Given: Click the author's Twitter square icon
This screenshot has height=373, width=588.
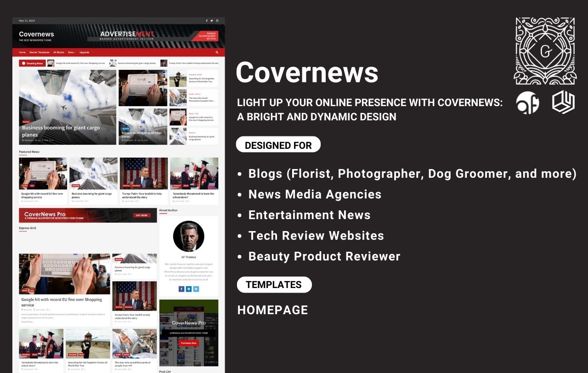Looking at the screenshot, I should [196, 289].
